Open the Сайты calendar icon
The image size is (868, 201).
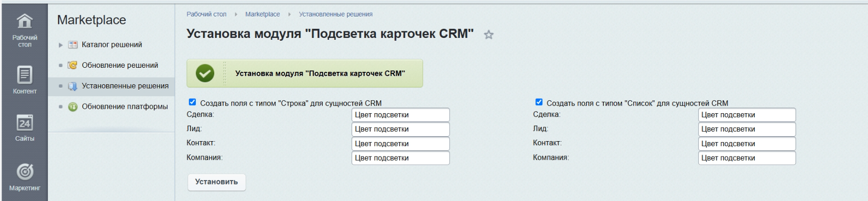coord(24,123)
